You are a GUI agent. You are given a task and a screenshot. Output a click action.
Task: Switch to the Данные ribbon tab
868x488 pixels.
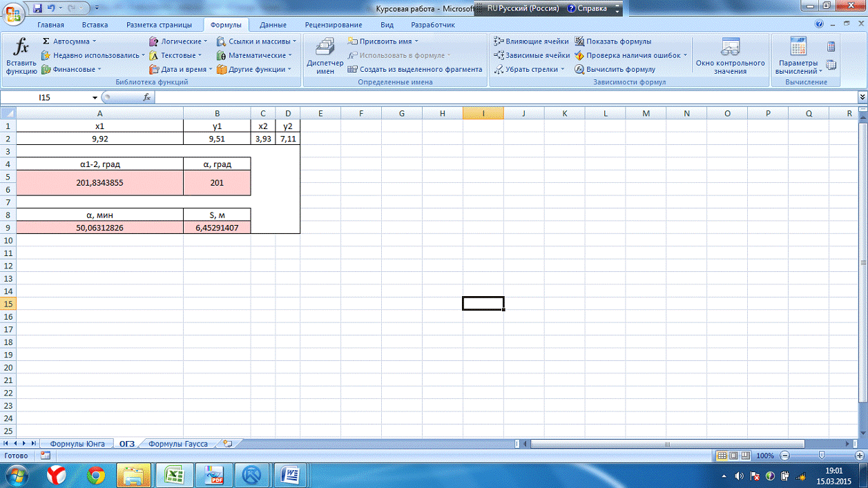point(273,25)
